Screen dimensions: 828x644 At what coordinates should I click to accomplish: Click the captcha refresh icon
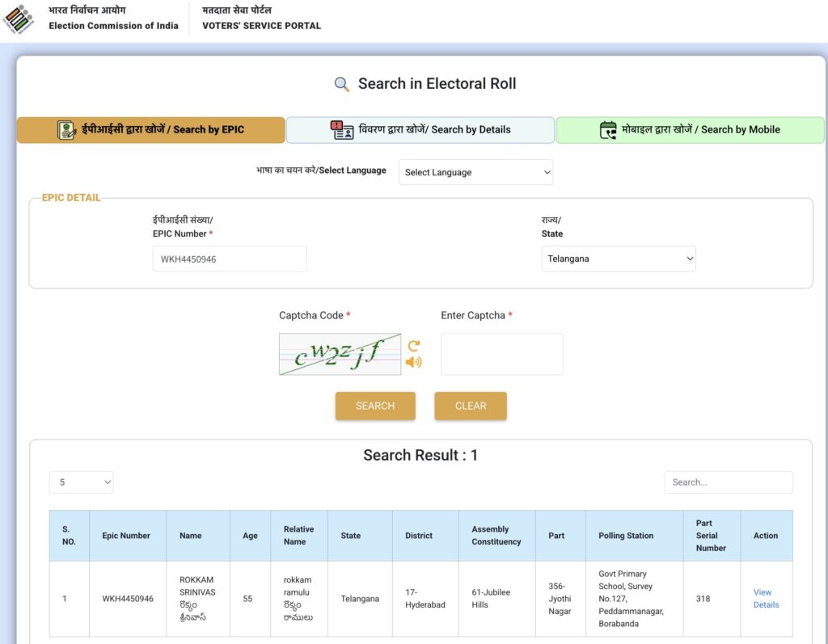coord(413,345)
